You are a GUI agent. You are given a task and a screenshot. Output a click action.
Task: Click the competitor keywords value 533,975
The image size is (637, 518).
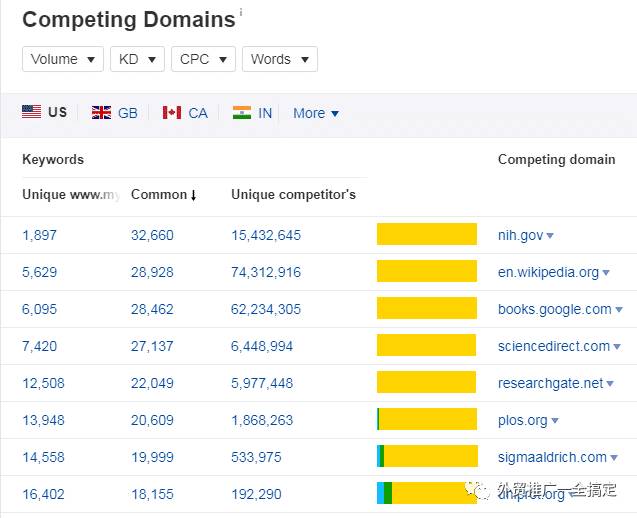pos(256,457)
